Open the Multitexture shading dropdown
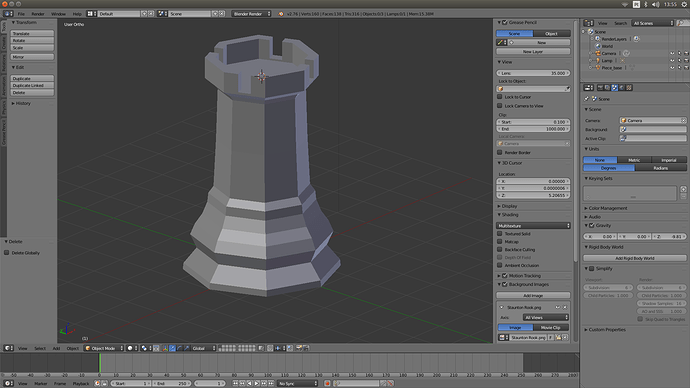 [533, 225]
